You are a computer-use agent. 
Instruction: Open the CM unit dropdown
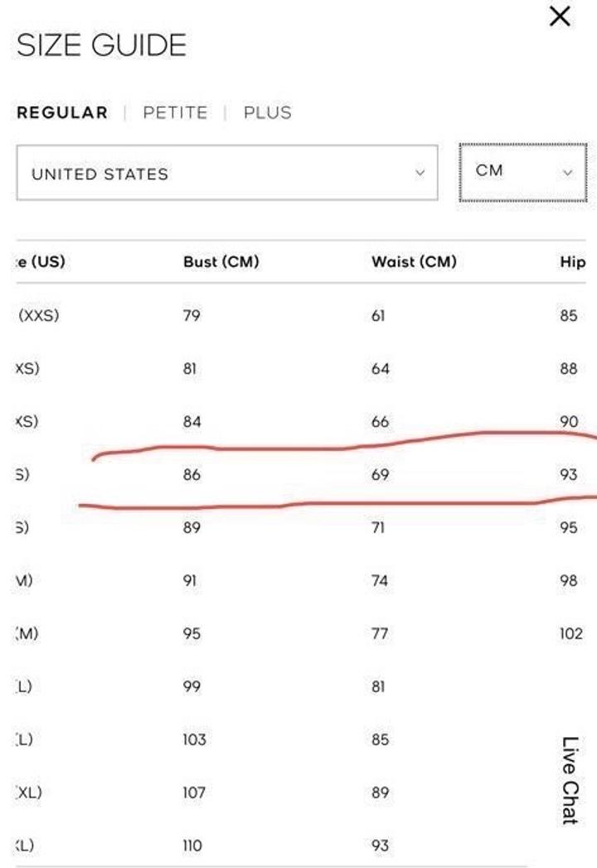522,171
